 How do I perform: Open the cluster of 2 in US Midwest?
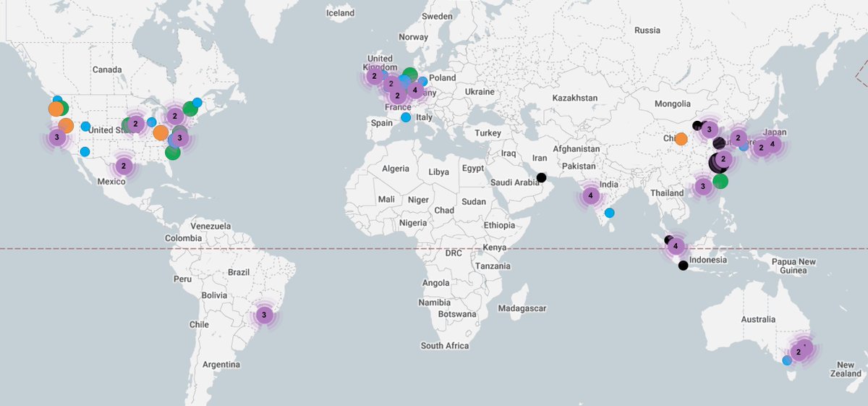pos(135,124)
